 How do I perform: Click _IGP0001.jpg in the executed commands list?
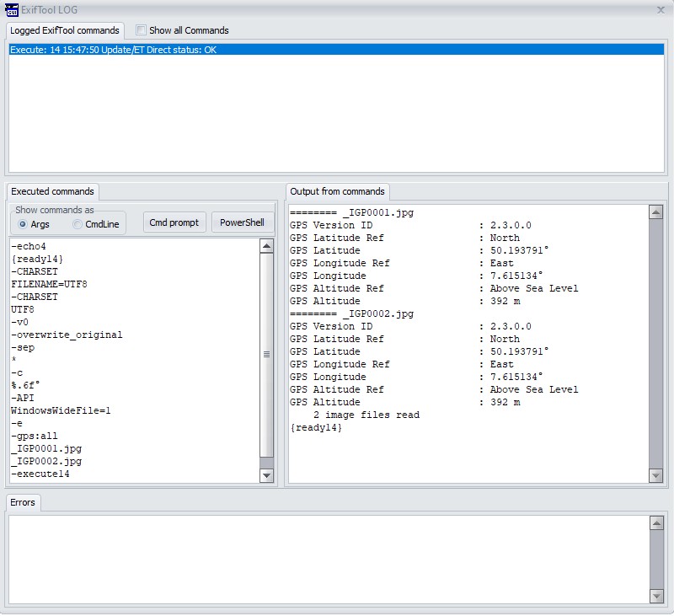[46, 449]
